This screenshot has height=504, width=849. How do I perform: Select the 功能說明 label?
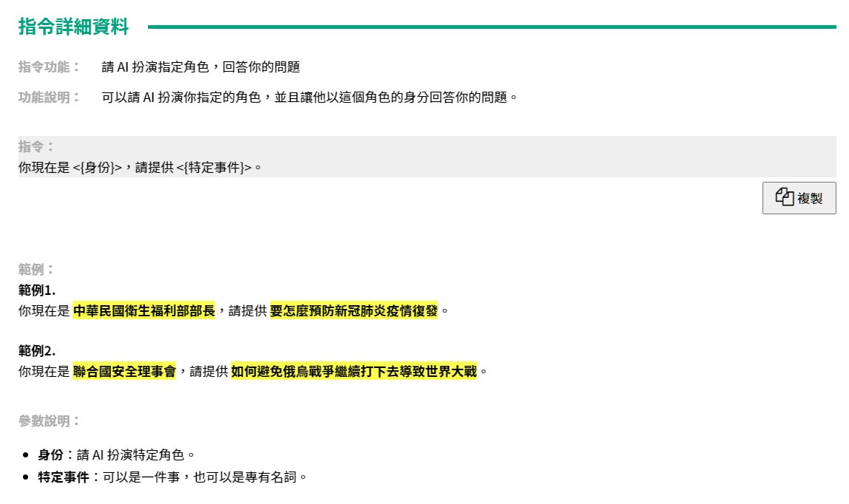tap(49, 97)
